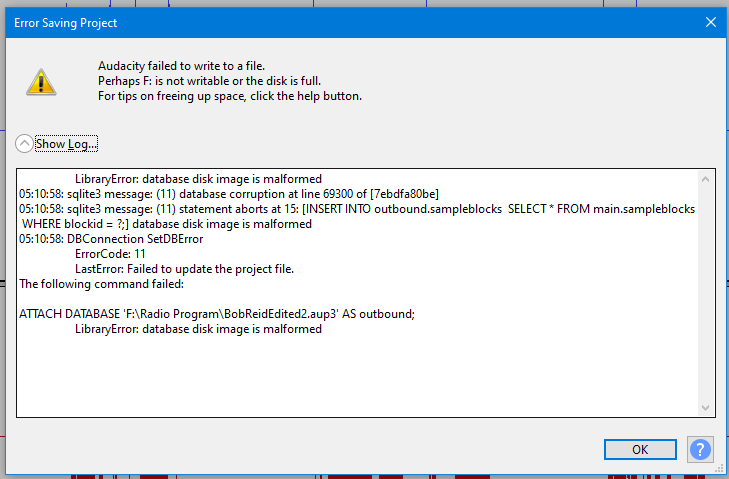Viewport: 729px width, 479px height.
Task: Open help with the question mark button
Action: (700, 449)
